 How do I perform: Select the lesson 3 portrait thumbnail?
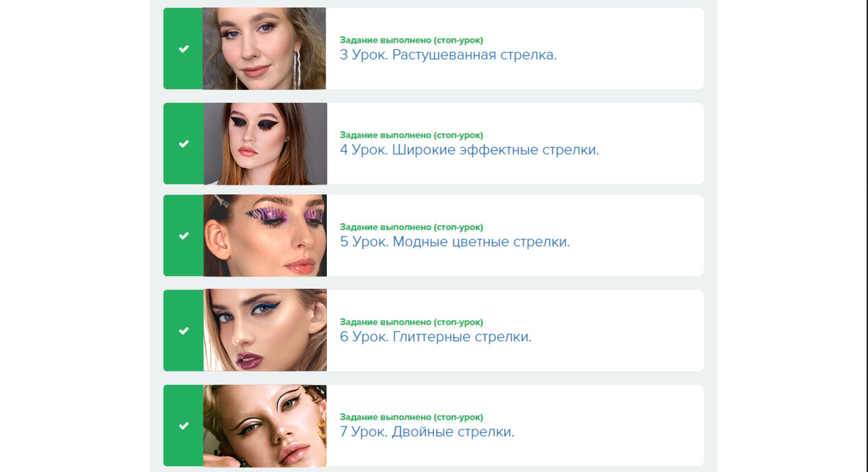264,49
